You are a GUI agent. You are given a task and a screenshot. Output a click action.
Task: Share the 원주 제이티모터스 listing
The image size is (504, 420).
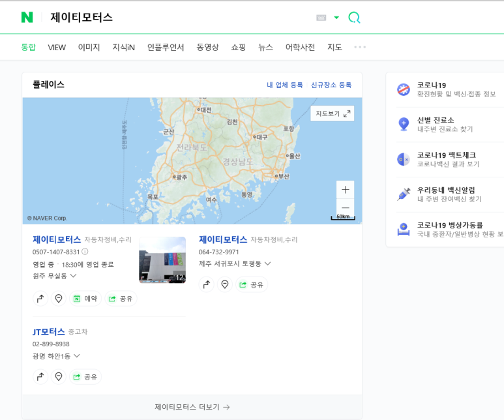coord(121,299)
